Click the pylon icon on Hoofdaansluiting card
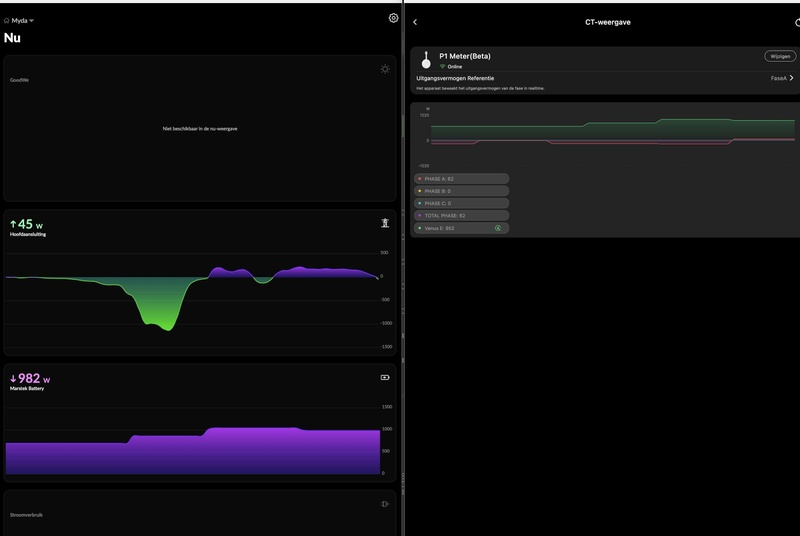The height and width of the screenshot is (536, 800). point(385,223)
